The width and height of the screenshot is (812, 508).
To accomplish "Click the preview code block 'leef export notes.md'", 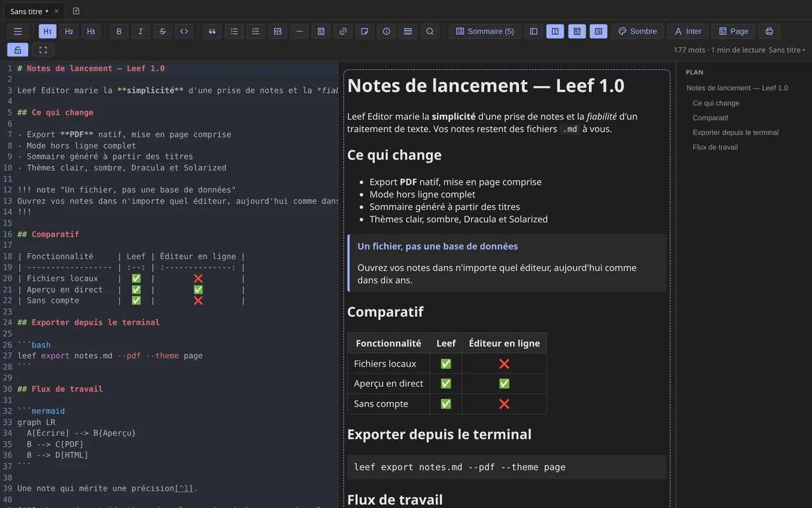I will pyautogui.click(x=507, y=467).
